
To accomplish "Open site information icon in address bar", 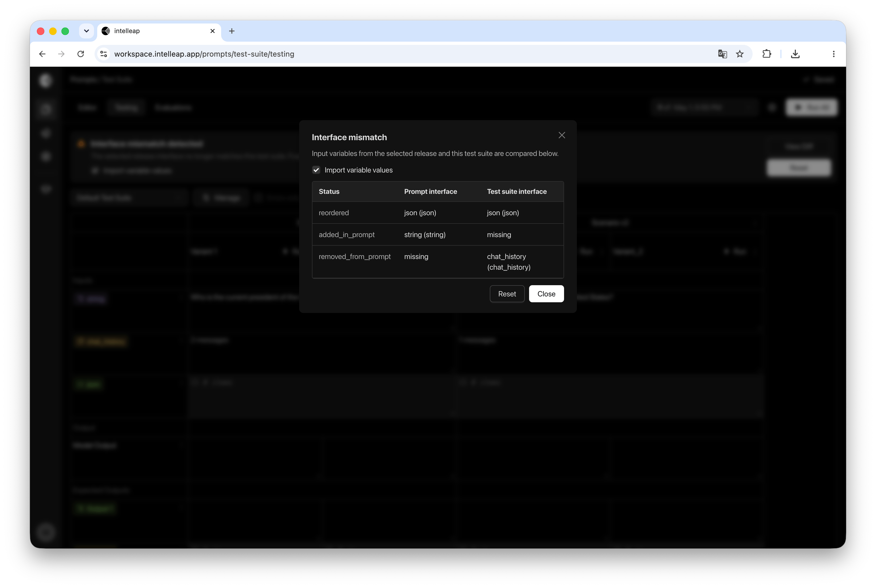I will coord(104,54).
